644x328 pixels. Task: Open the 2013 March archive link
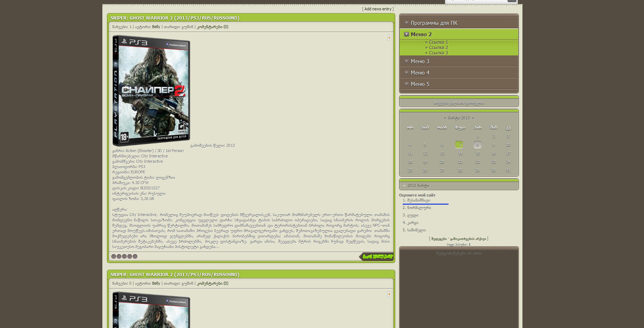click(x=418, y=185)
